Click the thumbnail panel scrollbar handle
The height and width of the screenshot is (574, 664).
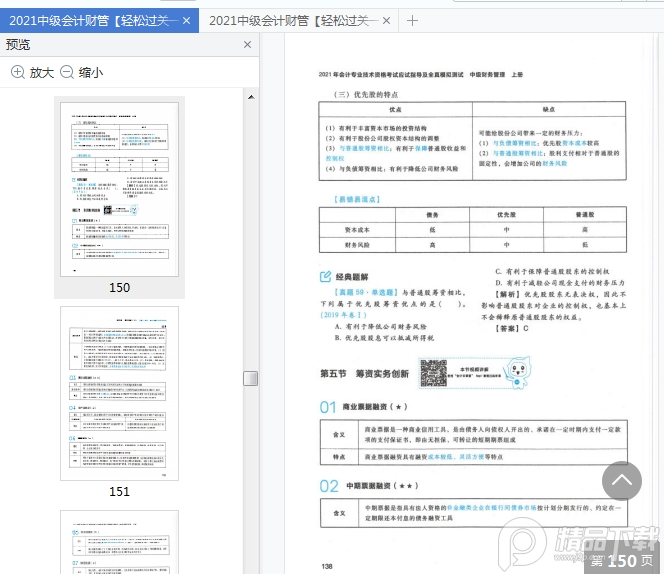coord(251,378)
